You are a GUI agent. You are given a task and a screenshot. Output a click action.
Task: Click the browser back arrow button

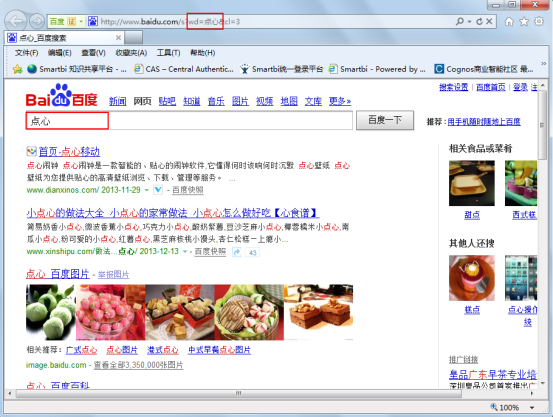coord(16,22)
